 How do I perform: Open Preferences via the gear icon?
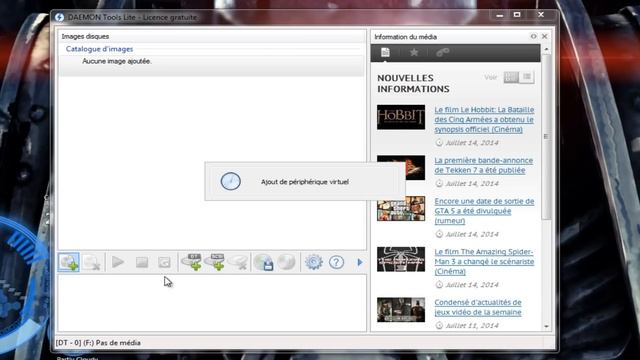(x=313, y=262)
